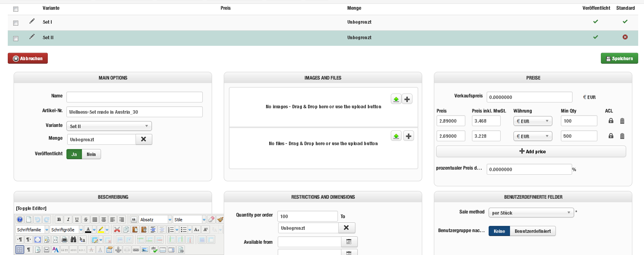
Task: Toggle Set I published green checkmark
Action: [595, 21]
